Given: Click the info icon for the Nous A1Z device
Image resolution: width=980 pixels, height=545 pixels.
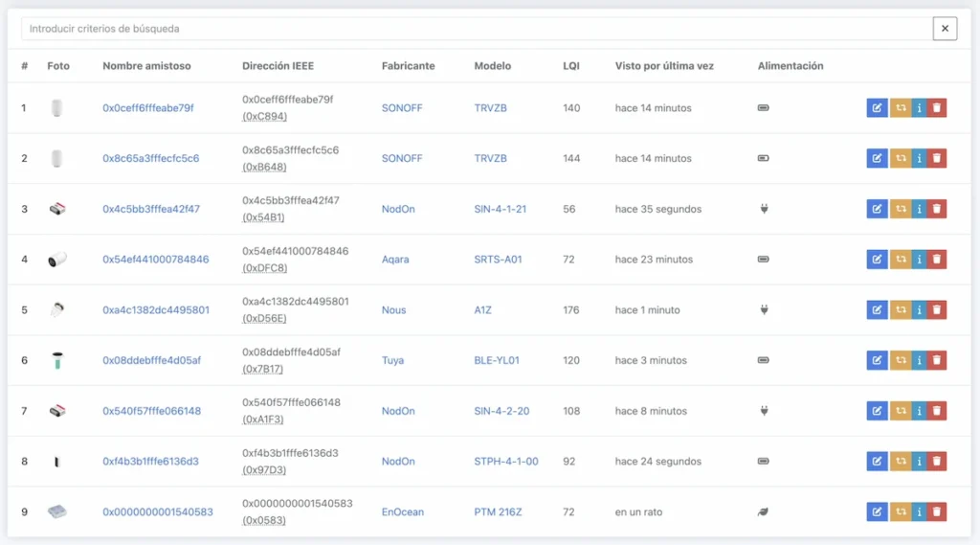Looking at the screenshot, I should [x=919, y=310].
